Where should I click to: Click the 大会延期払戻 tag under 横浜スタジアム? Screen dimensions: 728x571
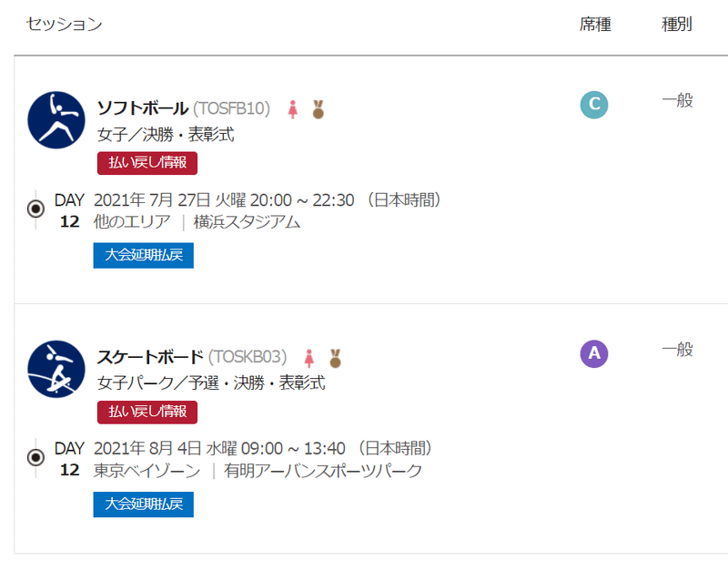pyautogui.click(x=144, y=255)
